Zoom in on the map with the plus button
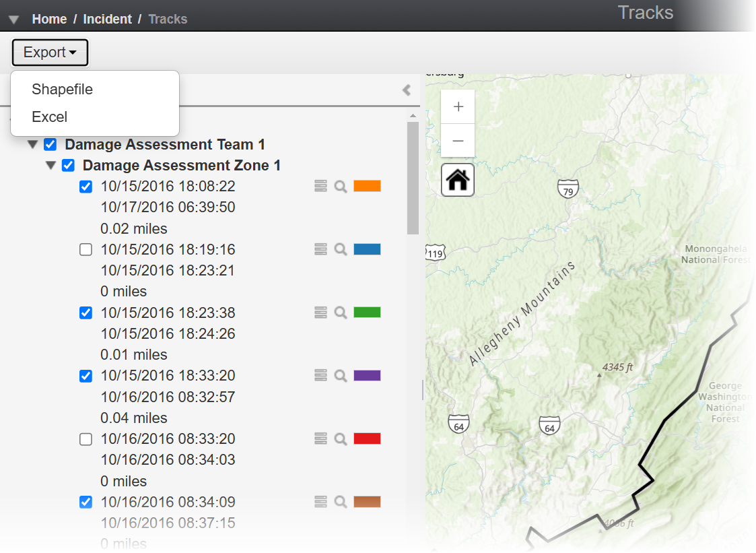The height and width of the screenshot is (553, 756). tap(458, 106)
